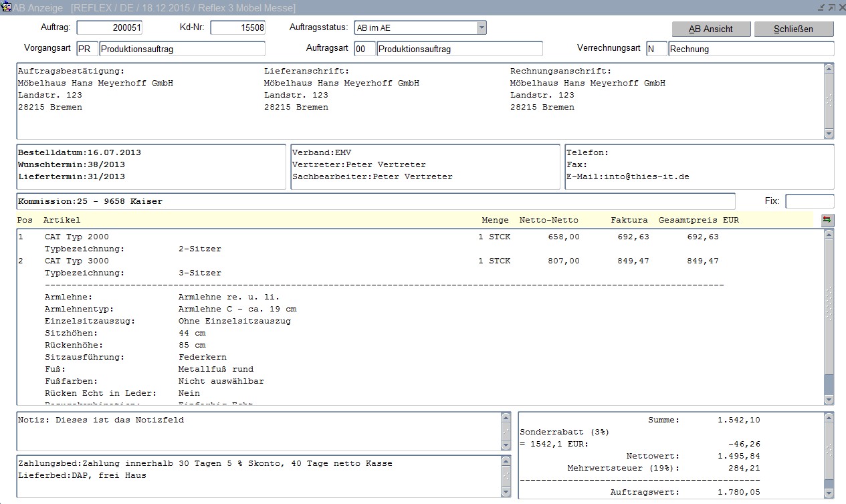Click up arrow of Notiz field scrollbar
This screenshot has height=504, width=846.
click(x=506, y=418)
